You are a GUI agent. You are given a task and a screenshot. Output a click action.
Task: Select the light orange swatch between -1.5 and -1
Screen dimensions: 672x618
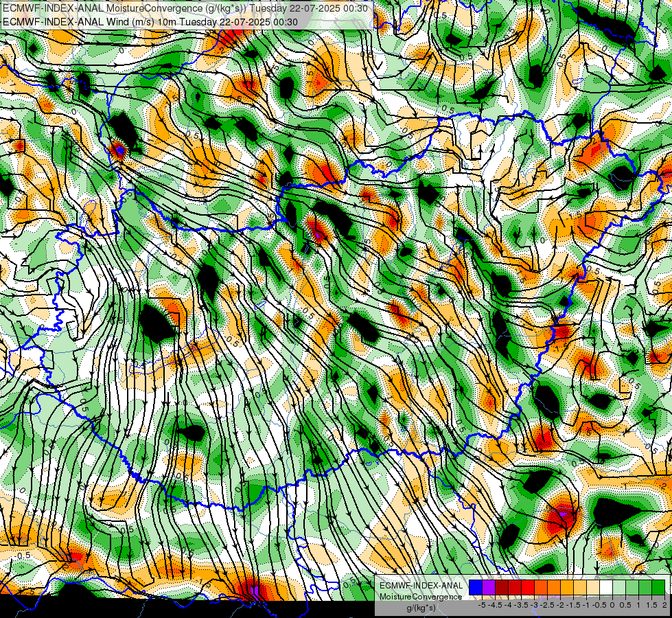[x=580, y=587]
